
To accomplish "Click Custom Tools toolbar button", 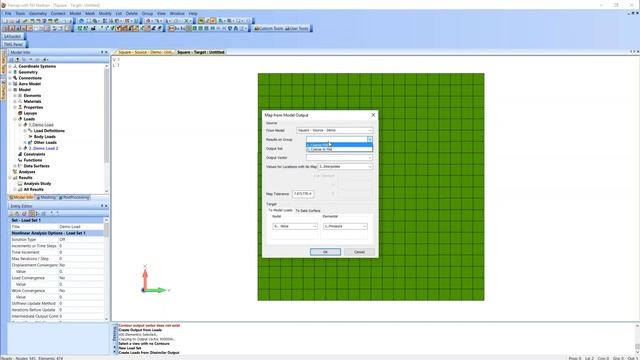I will pos(269,29).
